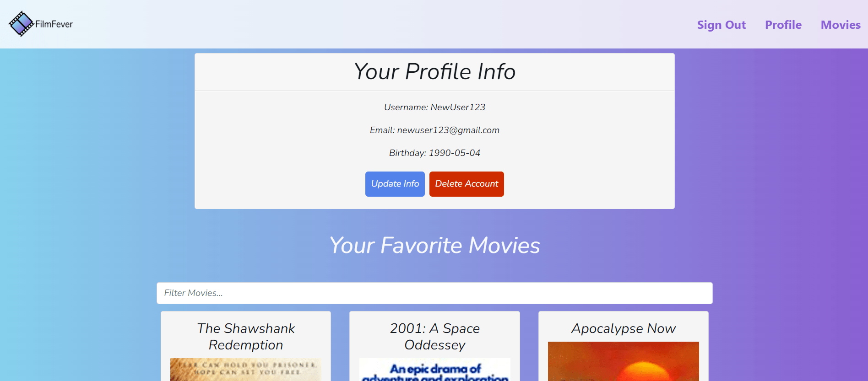Screen dimensions: 868x381
Task: Click the NewUser123 username value
Action: tap(458, 107)
